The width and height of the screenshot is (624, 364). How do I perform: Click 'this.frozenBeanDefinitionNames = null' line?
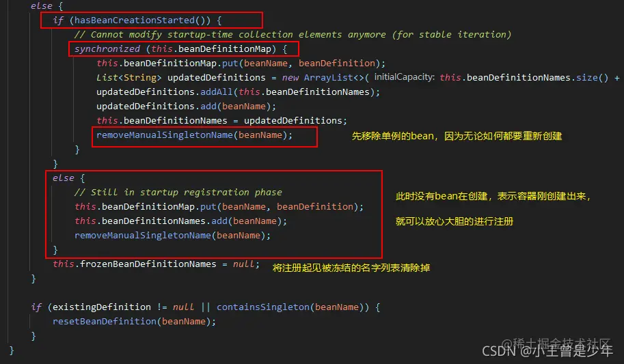(156, 264)
